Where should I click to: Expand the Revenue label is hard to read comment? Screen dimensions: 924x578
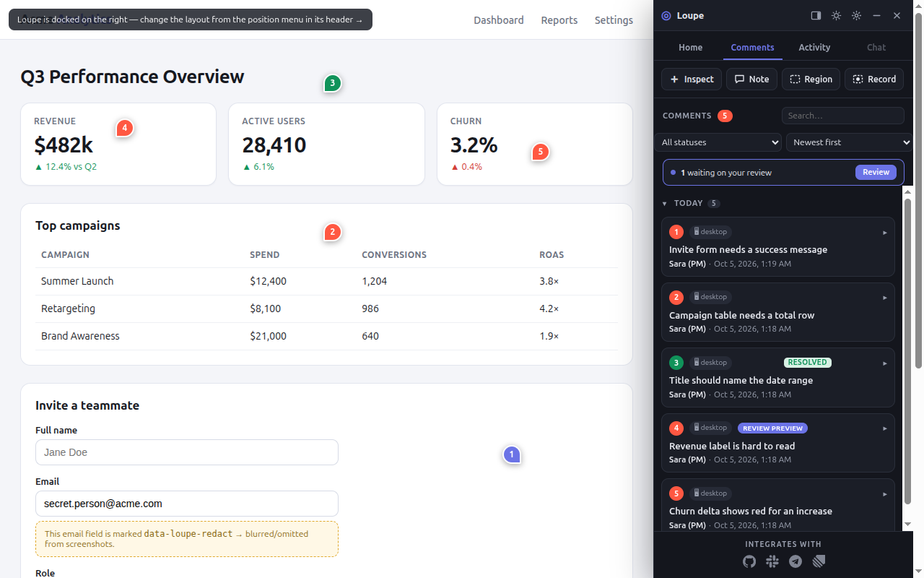885,428
